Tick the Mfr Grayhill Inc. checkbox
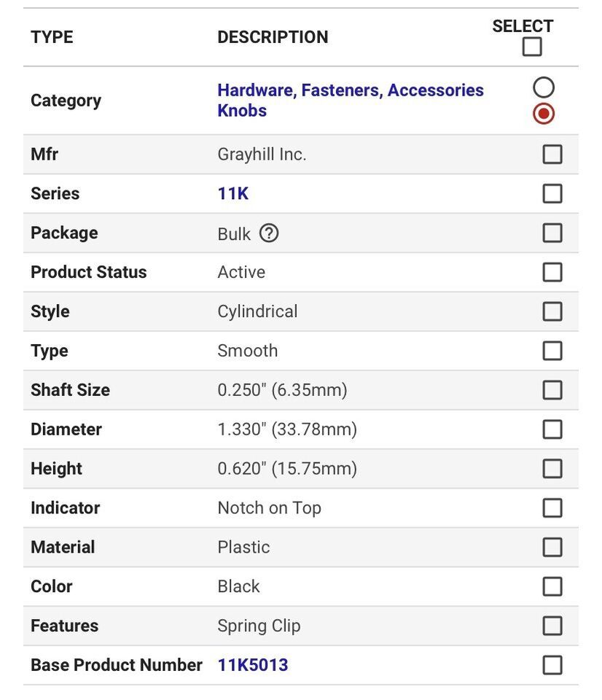Screen dimensions: 602x700 (552, 155)
